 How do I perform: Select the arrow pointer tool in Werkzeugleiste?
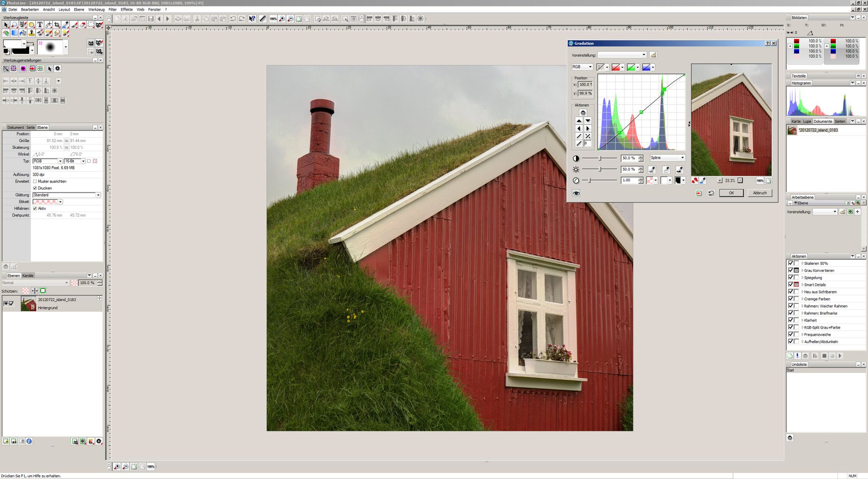[x=6, y=25]
